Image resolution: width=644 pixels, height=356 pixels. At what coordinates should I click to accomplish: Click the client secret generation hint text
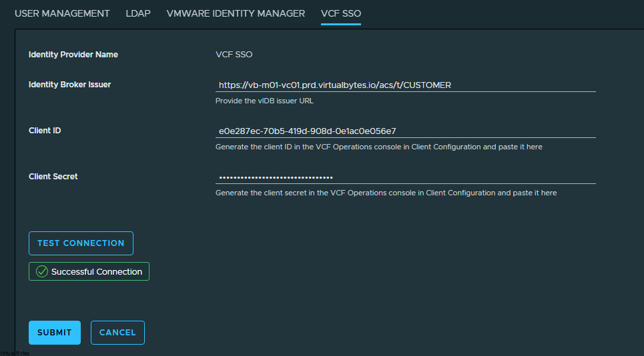tap(386, 193)
